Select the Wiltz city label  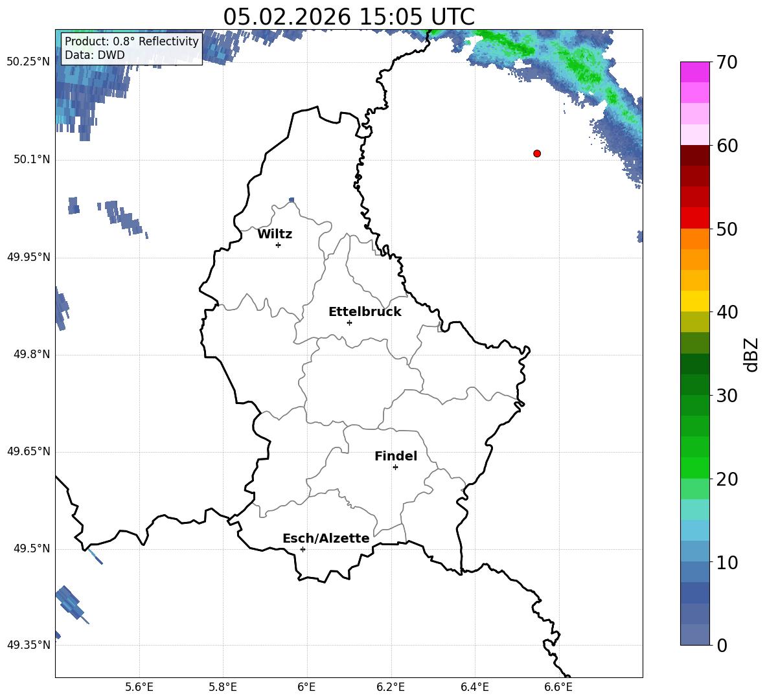tap(275, 234)
